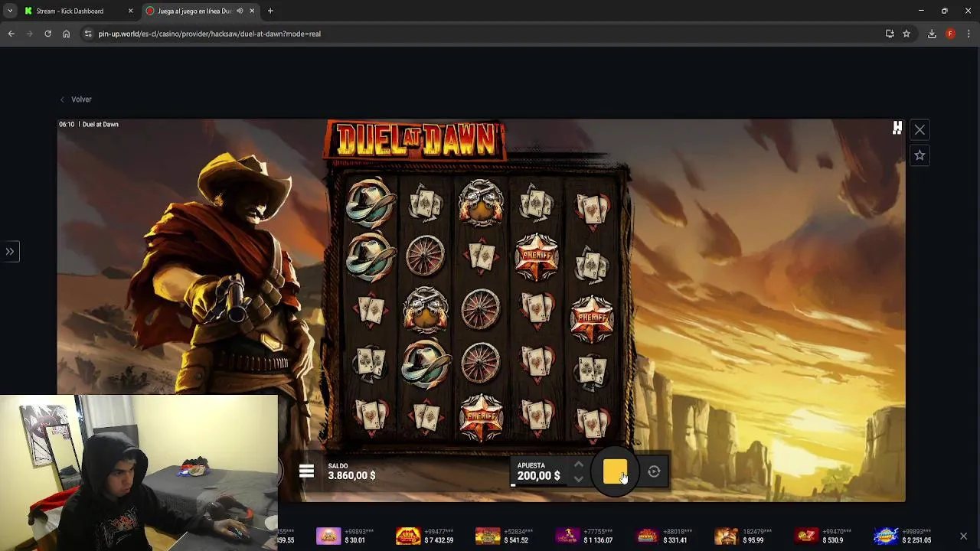Open browser downloads
This screenshot has width=980, height=551.
pos(932,34)
